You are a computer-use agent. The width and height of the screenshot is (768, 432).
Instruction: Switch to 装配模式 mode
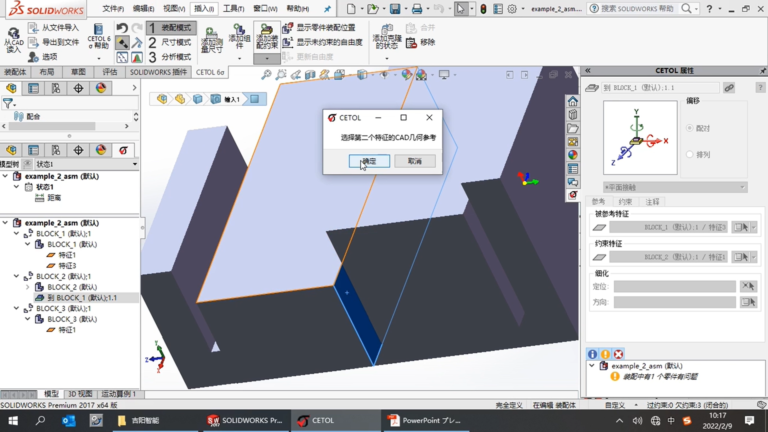coord(171,28)
